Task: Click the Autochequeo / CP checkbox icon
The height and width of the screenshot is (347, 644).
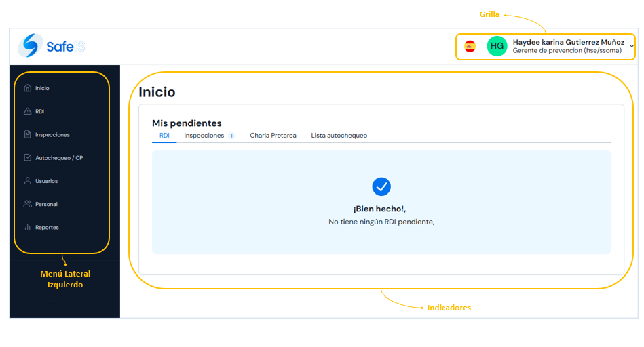Action: tap(28, 157)
